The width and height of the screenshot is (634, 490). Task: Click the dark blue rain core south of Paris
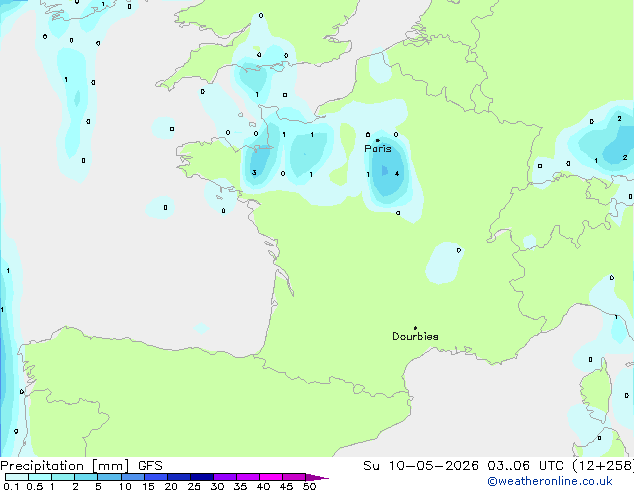[385, 171]
